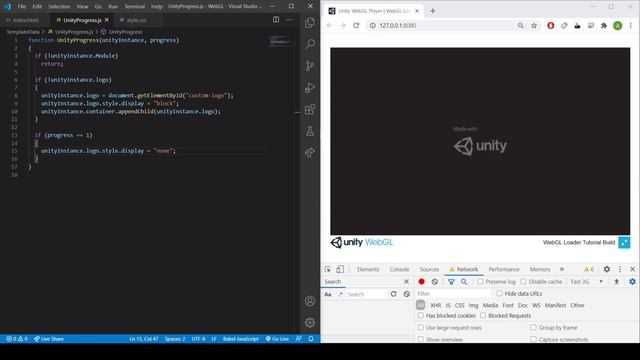
Task: Enable Use large request rows
Action: click(420, 327)
